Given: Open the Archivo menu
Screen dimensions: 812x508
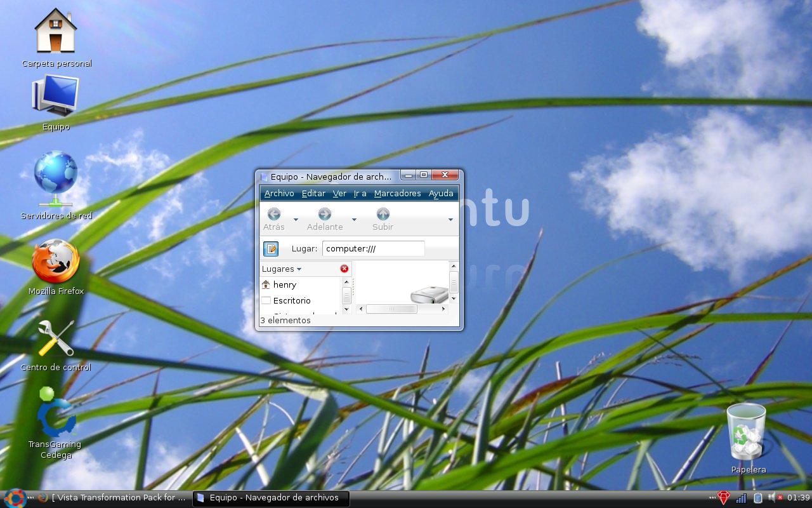Looking at the screenshot, I should [x=279, y=193].
